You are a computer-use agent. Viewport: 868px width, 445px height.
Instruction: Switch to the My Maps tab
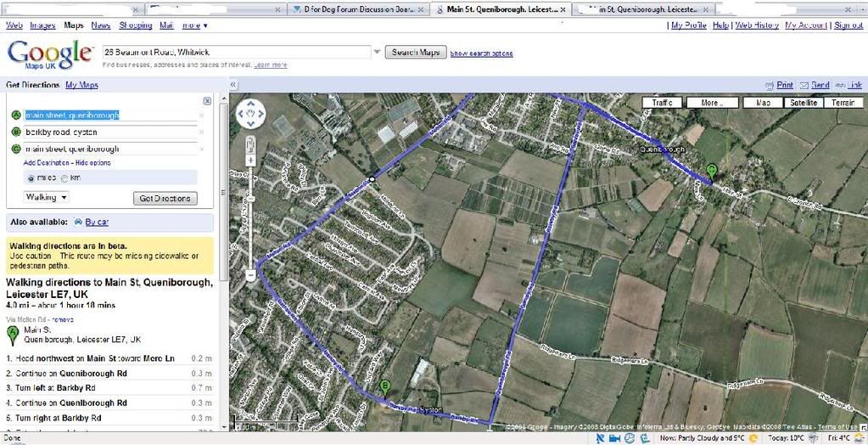(81, 85)
